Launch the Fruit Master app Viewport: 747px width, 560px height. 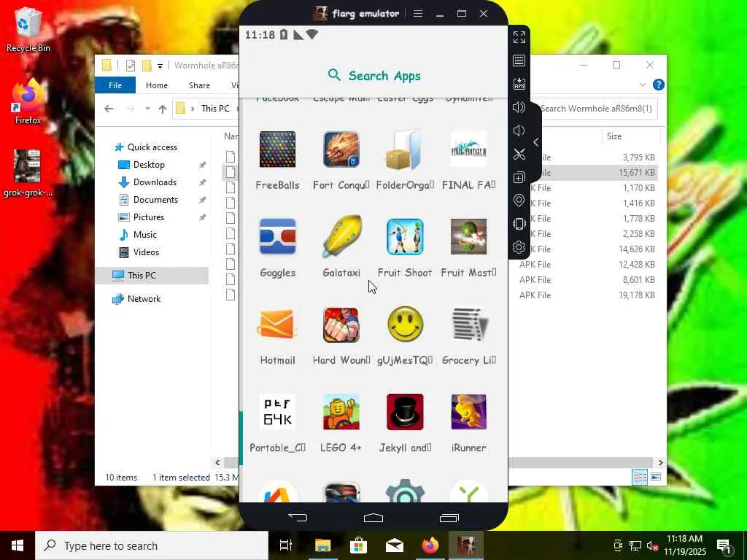(468, 237)
